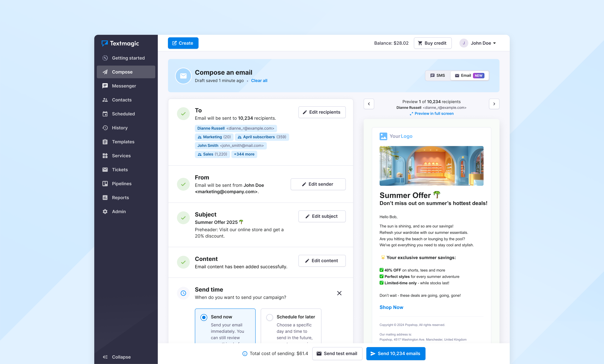Viewport: 604px width, 364px height.
Task: Show the next recipient preview
Action: pyautogui.click(x=494, y=104)
